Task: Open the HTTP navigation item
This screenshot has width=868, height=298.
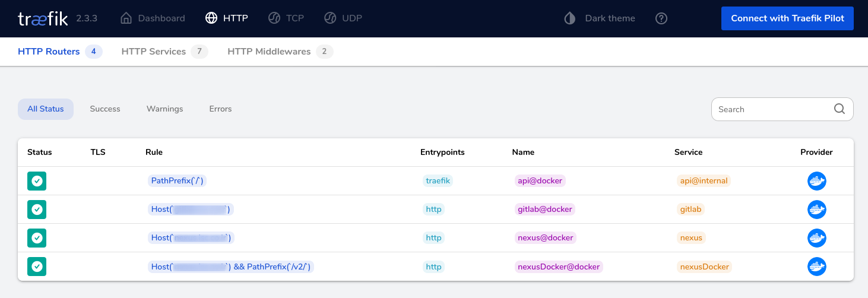Action: coord(226,18)
